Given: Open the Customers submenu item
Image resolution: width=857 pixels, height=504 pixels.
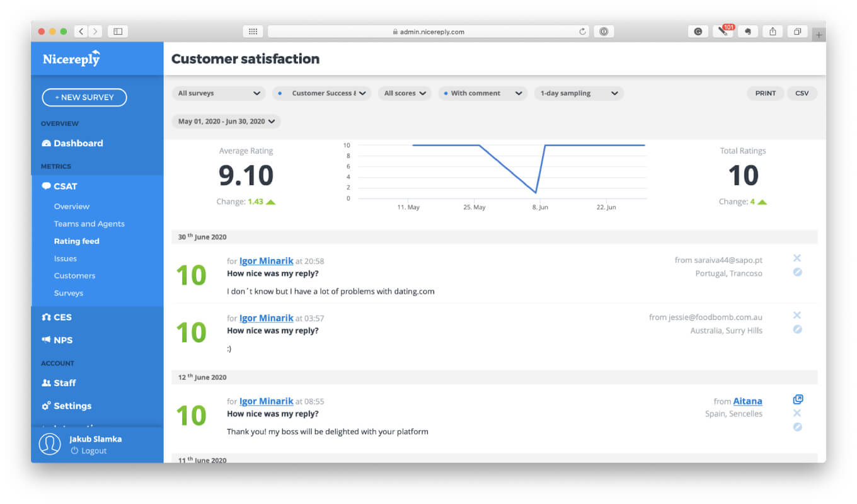Looking at the screenshot, I should tap(75, 276).
